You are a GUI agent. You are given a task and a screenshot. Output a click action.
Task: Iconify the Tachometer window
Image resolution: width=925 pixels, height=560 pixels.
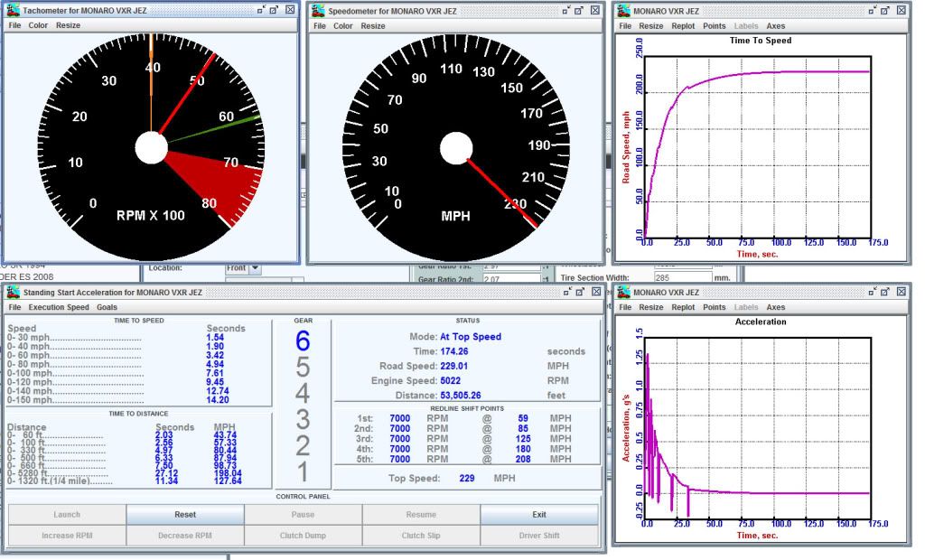[x=261, y=10]
